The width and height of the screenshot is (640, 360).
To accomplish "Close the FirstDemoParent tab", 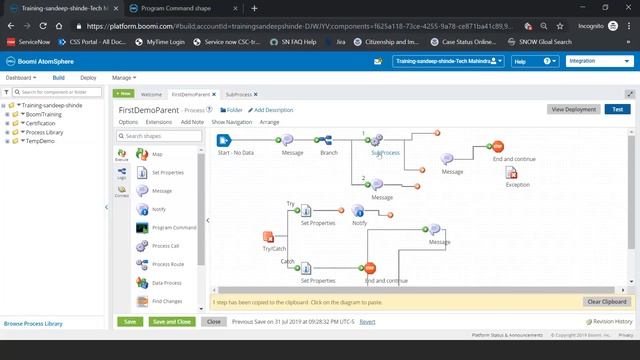I will (x=214, y=94).
